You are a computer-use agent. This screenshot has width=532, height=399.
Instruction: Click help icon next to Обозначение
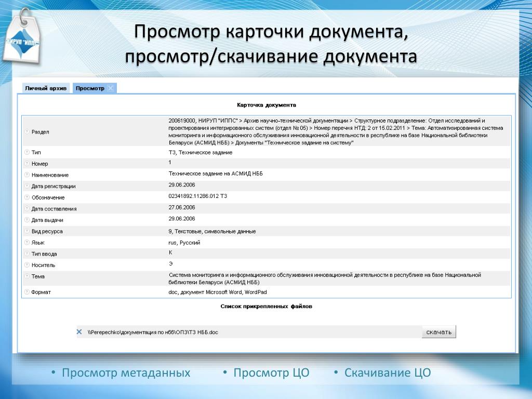click(x=27, y=197)
